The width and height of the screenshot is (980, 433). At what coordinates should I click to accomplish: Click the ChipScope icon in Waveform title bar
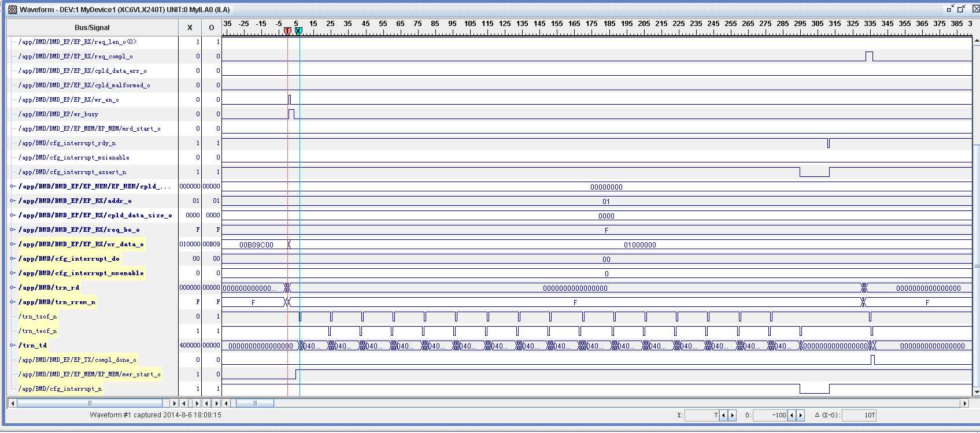click(x=12, y=9)
